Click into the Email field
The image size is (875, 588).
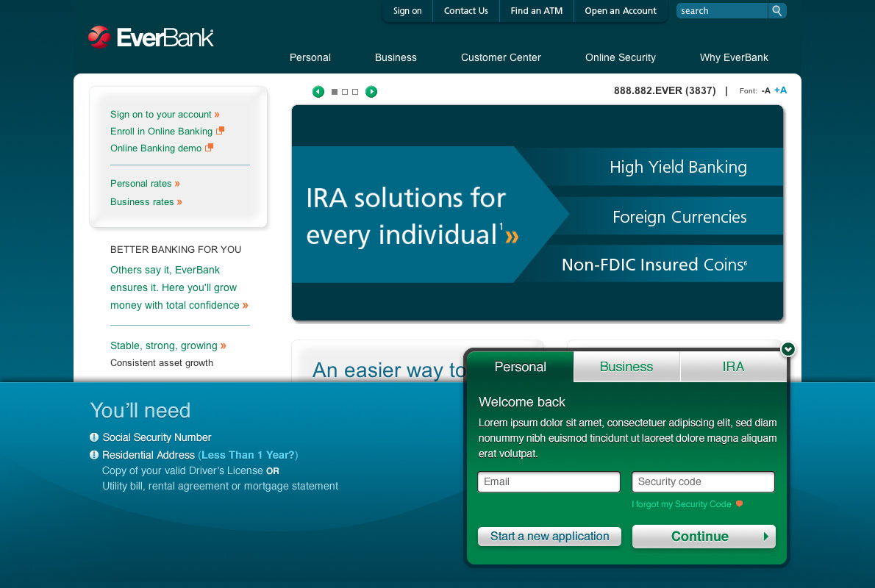549,482
